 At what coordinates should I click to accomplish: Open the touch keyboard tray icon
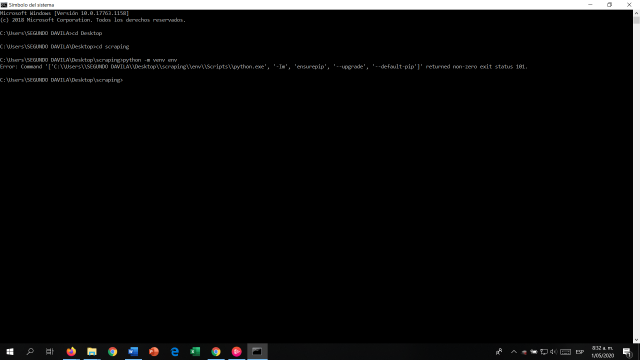click(565, 351)
